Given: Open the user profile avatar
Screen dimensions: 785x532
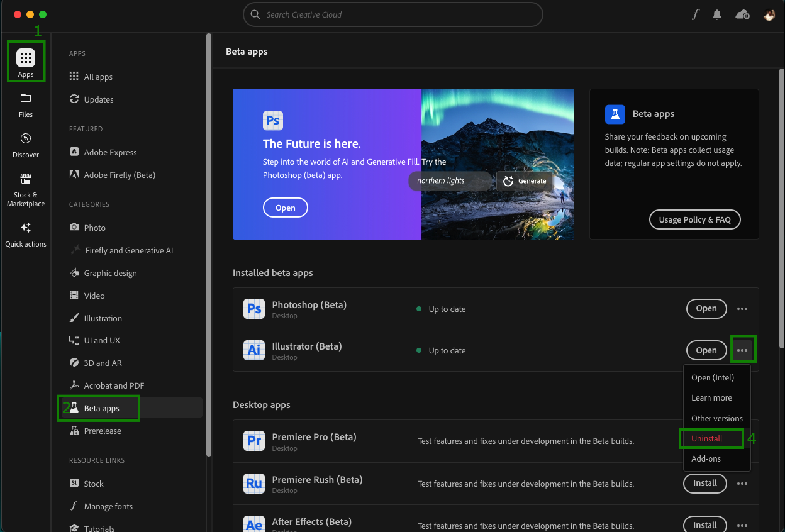Looking at the screenshot, I should [769, 15].
